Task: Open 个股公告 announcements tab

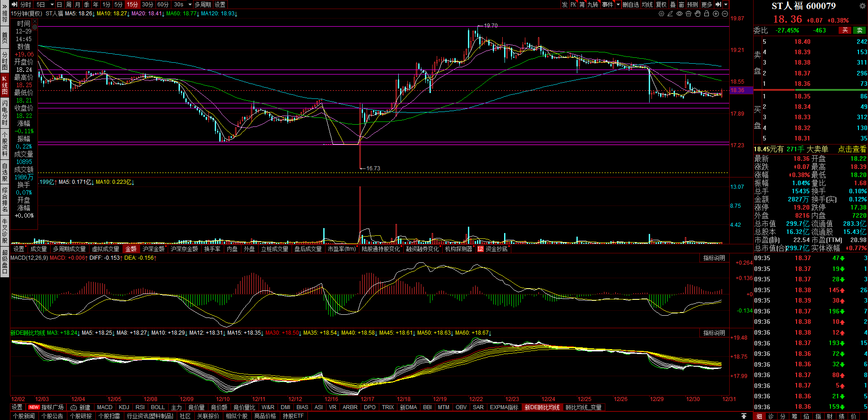Action: pyautogui.click(x=52, y=416)
